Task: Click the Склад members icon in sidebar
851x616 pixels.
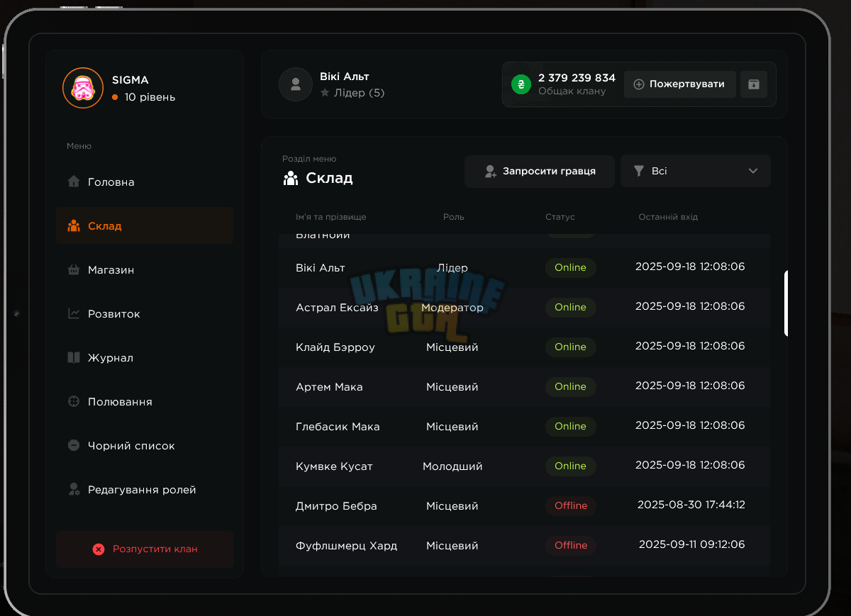Action: coord(74,225)
